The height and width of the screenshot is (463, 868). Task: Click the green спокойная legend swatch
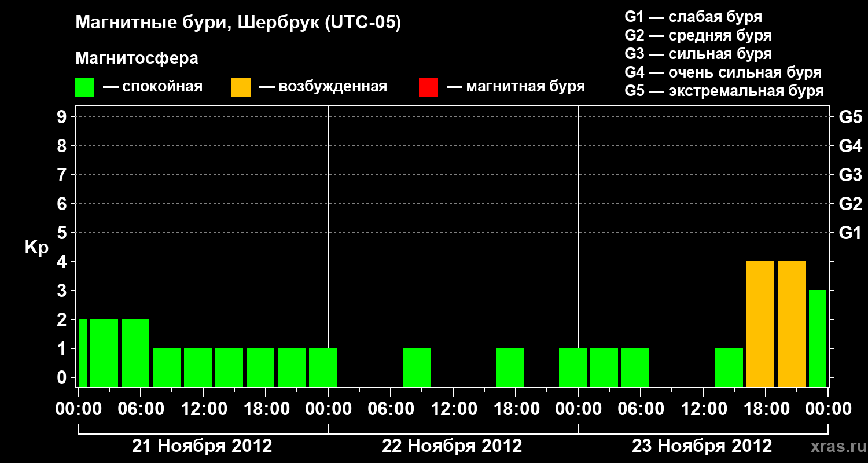tap(84, 87)
